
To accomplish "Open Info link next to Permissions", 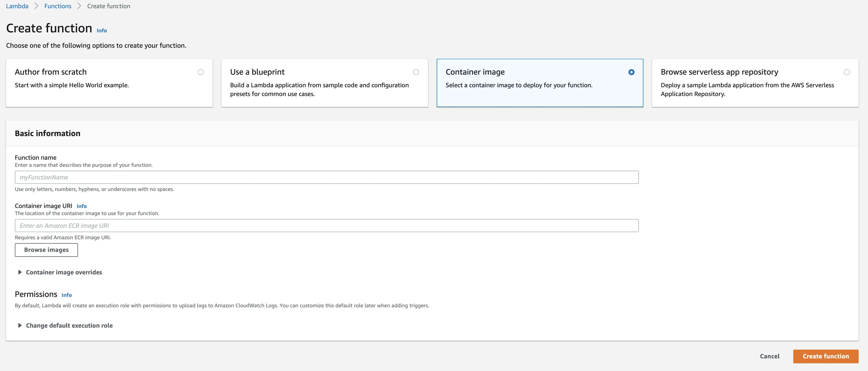I will (x=66, y=295).
